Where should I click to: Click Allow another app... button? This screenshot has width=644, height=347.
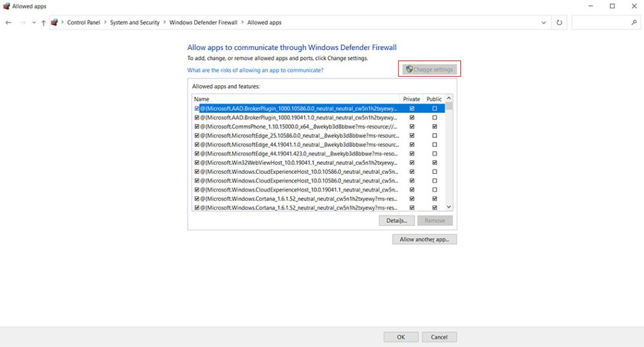coord(425,239)
